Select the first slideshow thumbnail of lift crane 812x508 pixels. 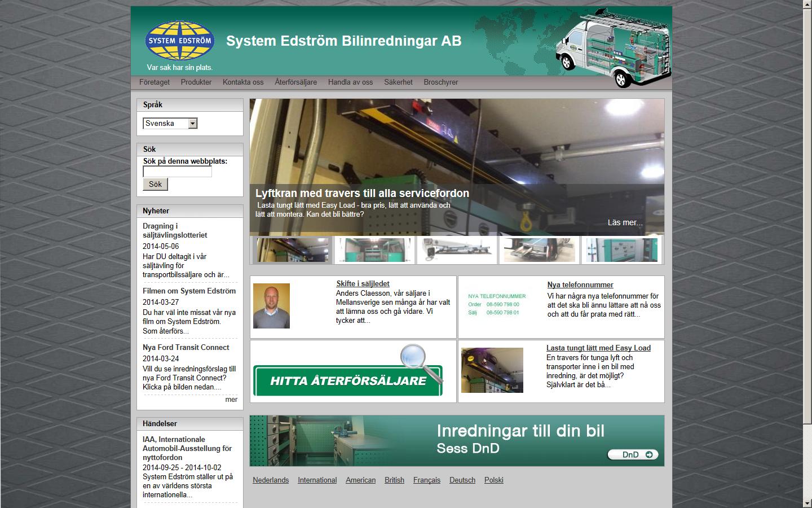pos(292,250)
